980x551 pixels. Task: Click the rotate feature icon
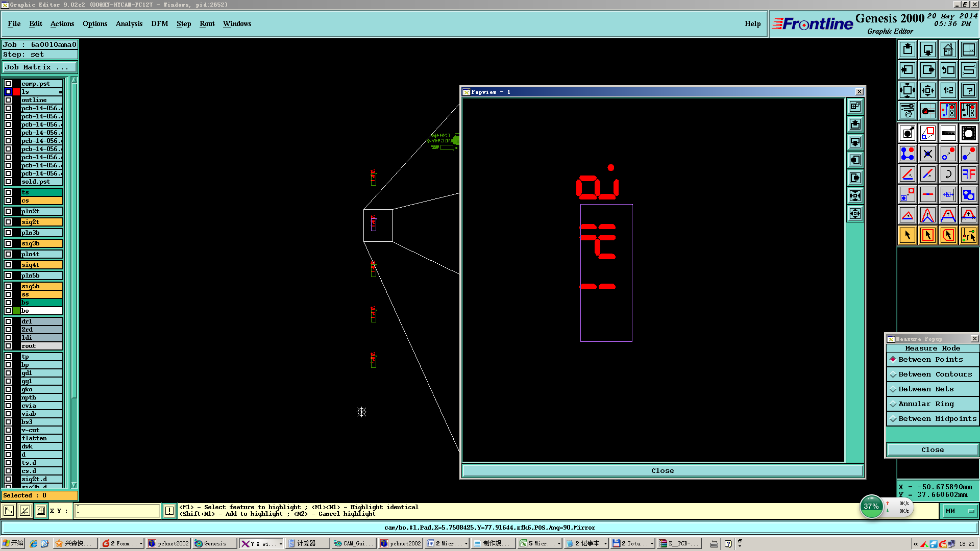pyautogui.click(x=948, y=174)
